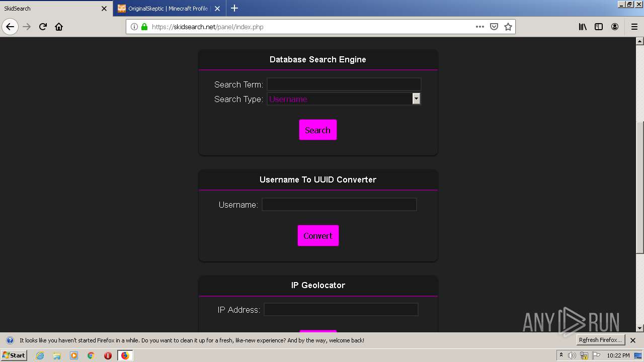This screenshot has width=644, height=362.
Task: Open page actions three-dot menu
Action: tap(480, 27)
